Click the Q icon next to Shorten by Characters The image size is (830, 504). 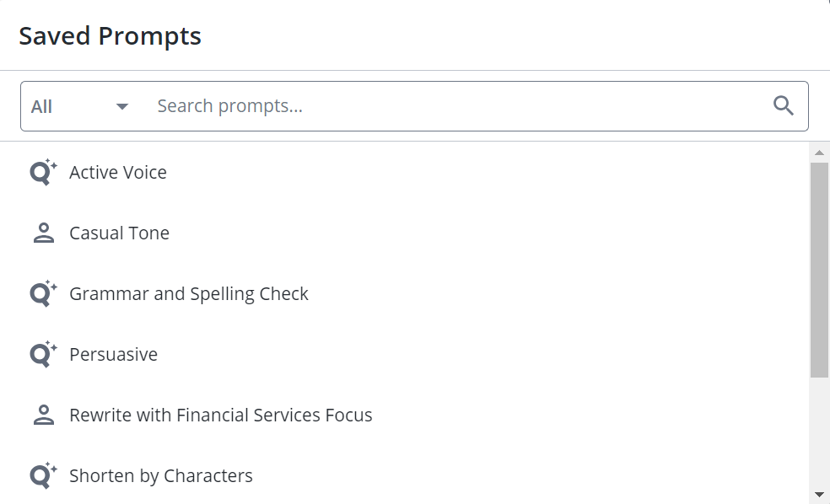click(x=43, y=475)
